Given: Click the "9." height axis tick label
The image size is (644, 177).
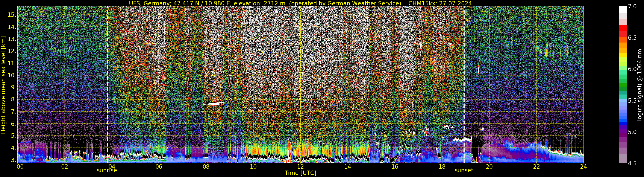Looking at the screenshot, I should (13, 87).
